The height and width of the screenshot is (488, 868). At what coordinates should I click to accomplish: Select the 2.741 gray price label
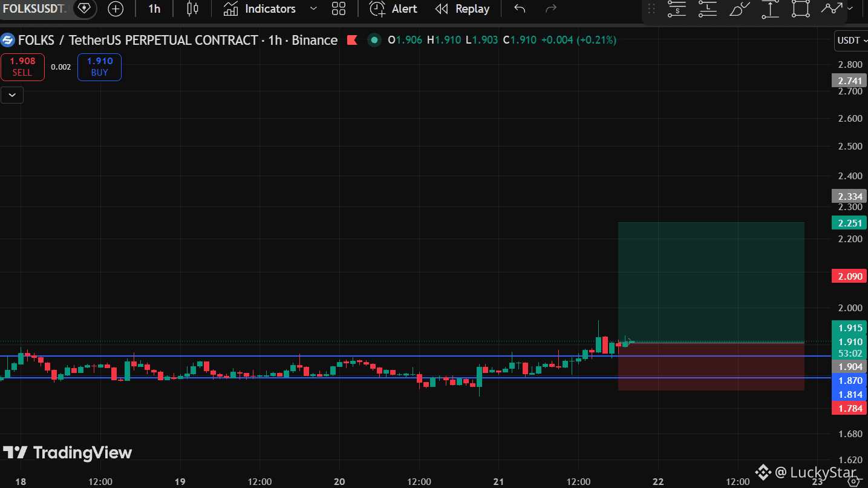(850, 81)
